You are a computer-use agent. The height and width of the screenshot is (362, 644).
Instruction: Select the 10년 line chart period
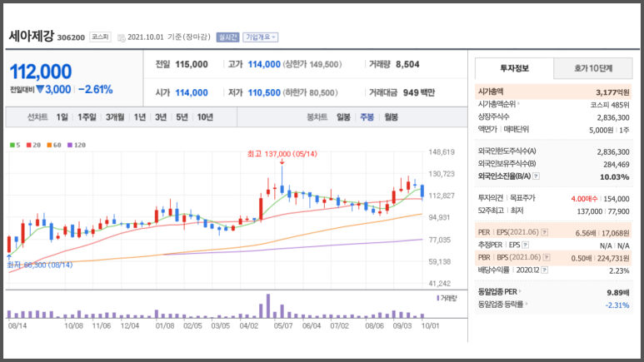[x=205, y=117]
